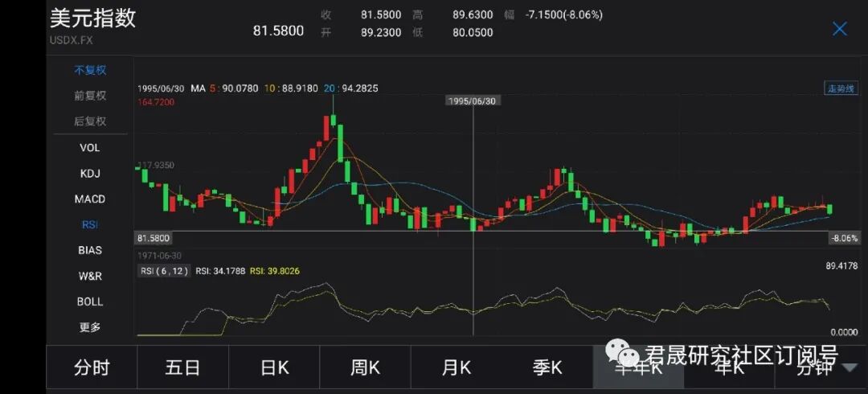Click the yellow RSI: 39.8026 reading
Image resolution: width=868 pixels, height=394 pixels.
tap(275, 271)
